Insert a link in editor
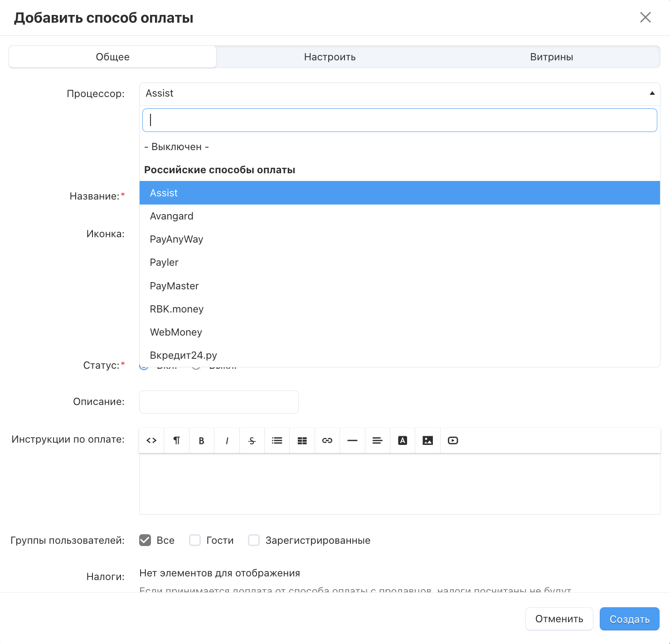 click(327, 440)
